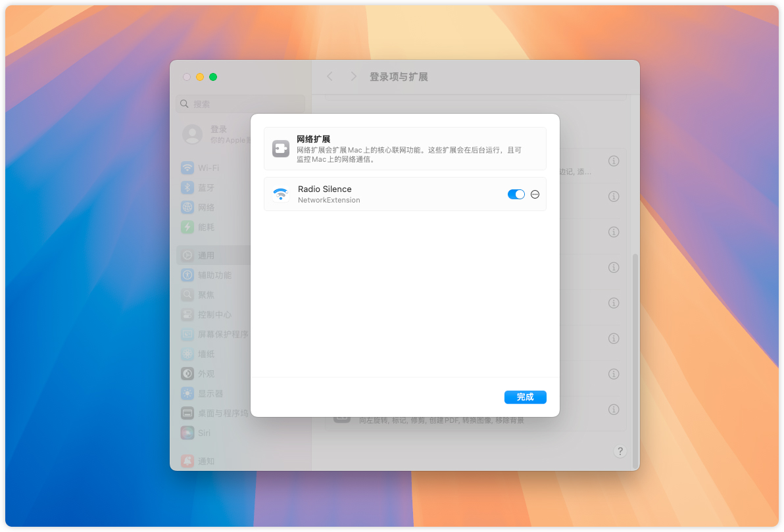Viewport: 784px width, 532px height.
Task: Click the NetworkExtension subtitle text
Action: pos(329,200)
